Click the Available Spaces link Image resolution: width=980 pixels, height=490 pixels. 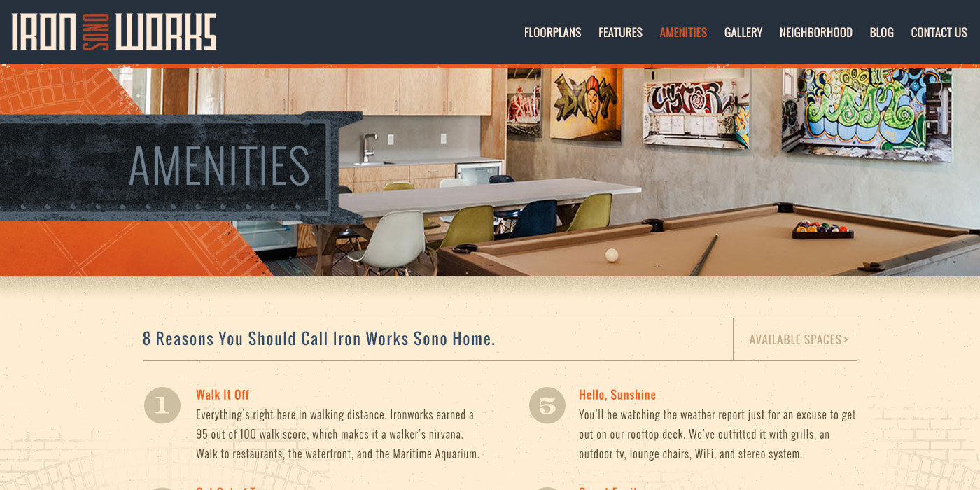[799, 339]
